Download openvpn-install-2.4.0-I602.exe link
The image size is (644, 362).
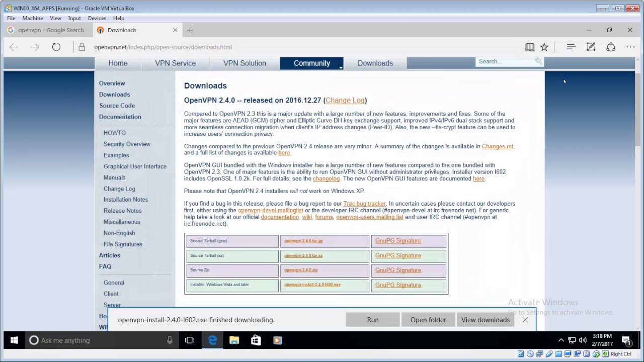tap(312, 285)
